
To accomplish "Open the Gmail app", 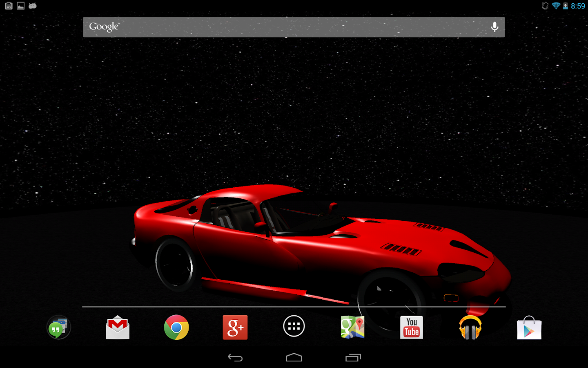I will coord(118,328).
